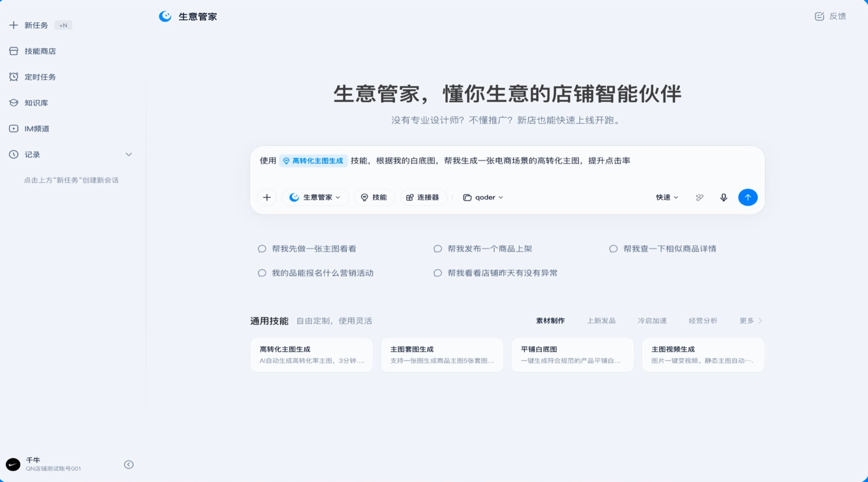This screenshot has height=482, width=868.
Task: Open the 生意管家 agent dropdown
Action: [x=315, y=197]
